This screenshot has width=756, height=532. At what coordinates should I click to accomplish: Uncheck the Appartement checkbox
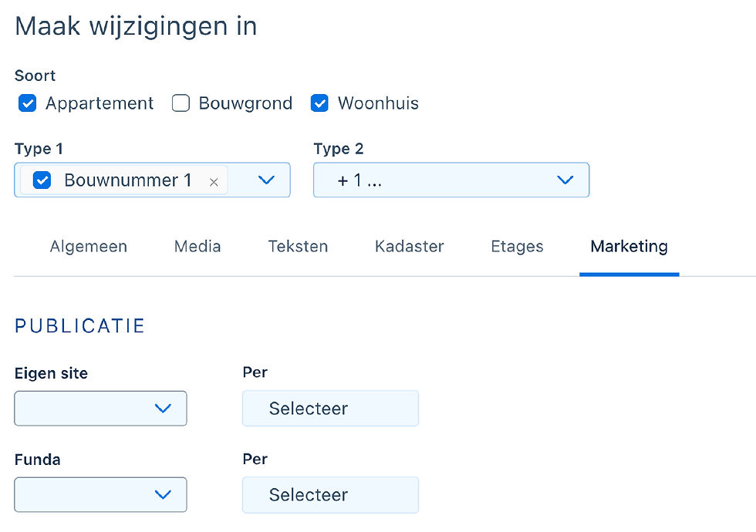pyautogui.click(x=27, y=103)
